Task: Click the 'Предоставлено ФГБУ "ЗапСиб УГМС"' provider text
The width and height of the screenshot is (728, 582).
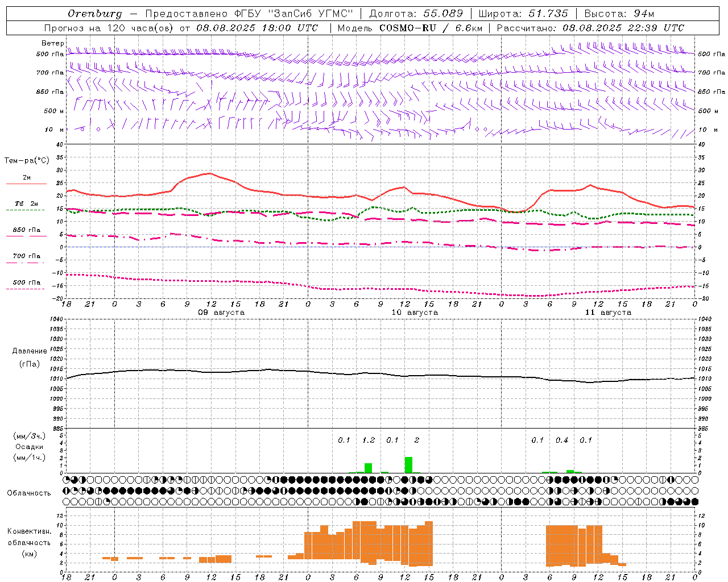Action: click(x=249, y=14)
